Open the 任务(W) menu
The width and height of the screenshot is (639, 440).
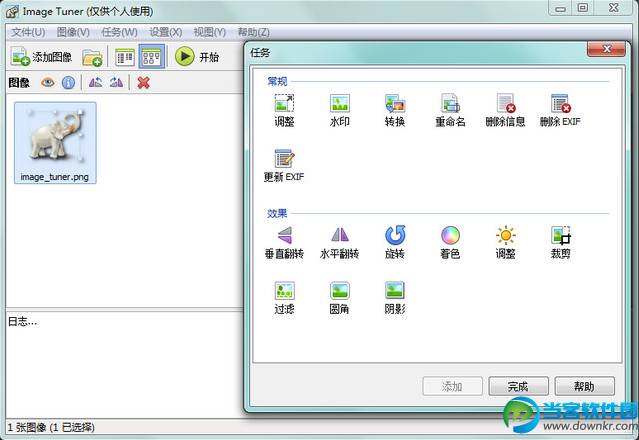click(119, 32)
